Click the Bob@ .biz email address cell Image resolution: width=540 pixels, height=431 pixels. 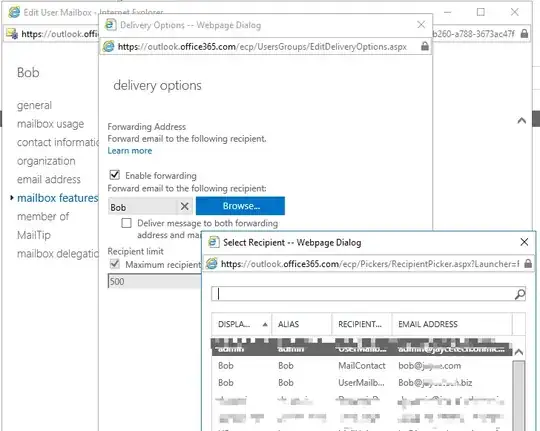click(x=435, y=383)
